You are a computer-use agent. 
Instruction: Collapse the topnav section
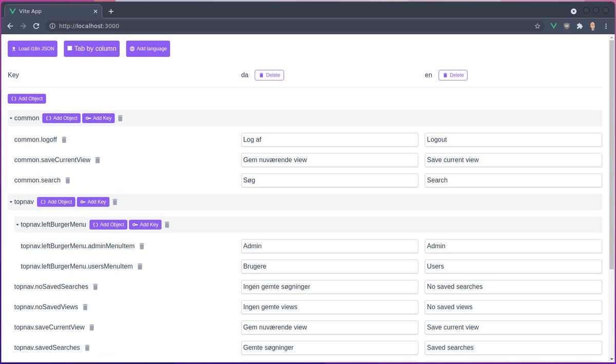click(10, 201)
